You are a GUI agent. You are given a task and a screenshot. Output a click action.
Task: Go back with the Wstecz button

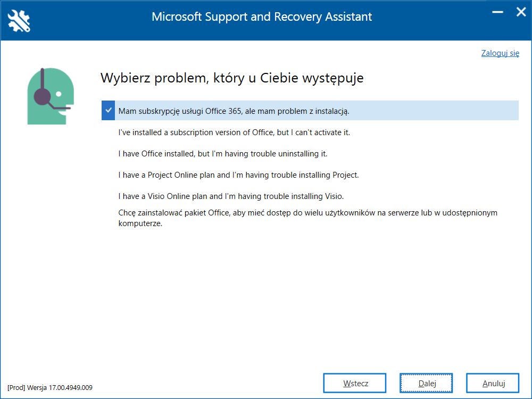[355, 383]
